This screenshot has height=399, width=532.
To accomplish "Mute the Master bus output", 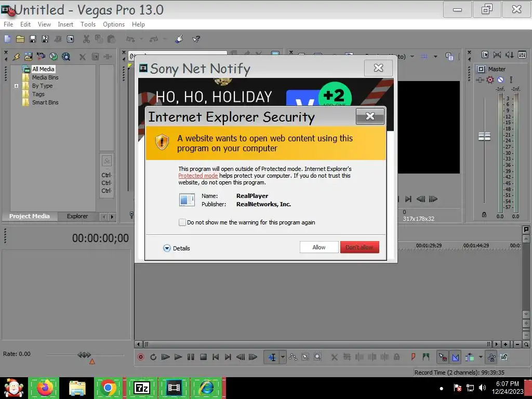I will point(500,79).
